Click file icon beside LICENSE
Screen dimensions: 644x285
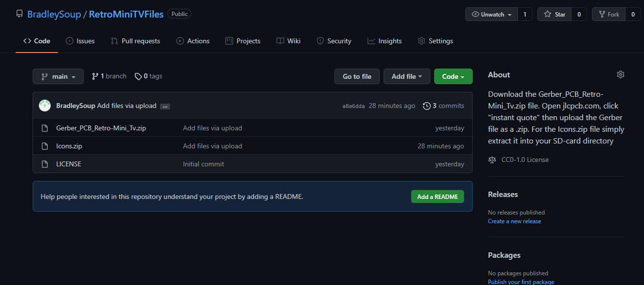[45, 164]
